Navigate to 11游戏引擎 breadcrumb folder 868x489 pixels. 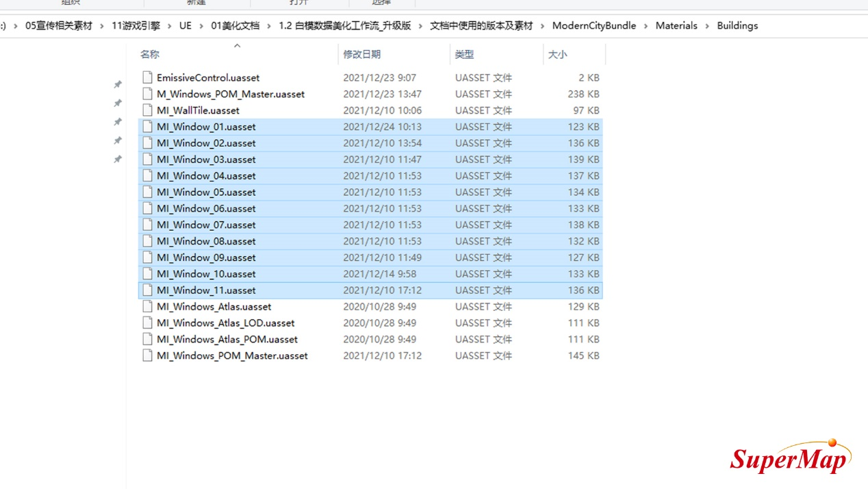pos(136,26)
